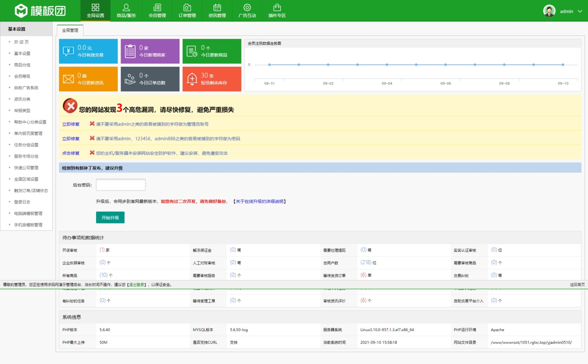Switch to the 全局管理 tab
This screenshot has height=364, width=588.
point(70,30)
